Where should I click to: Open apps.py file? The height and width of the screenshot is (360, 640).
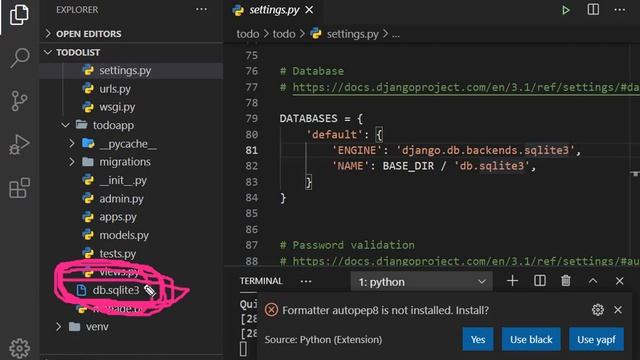pyautogui.click(x=118, y=217)
